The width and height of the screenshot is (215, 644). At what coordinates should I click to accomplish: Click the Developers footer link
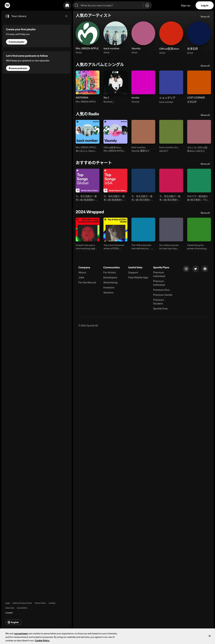[x=110, y=278]
